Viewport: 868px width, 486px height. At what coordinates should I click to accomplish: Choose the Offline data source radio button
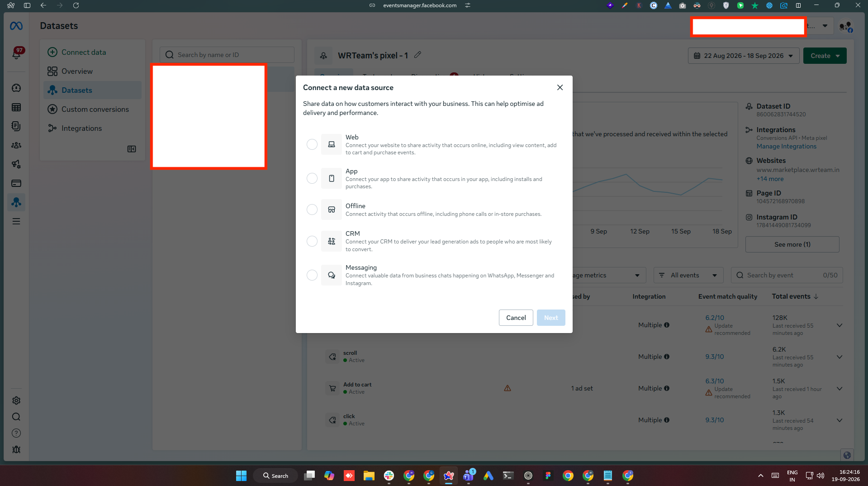[312, 210]
